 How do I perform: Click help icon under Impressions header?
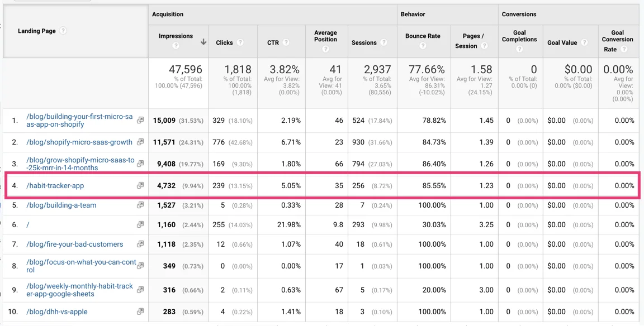(x=176, y=46)
